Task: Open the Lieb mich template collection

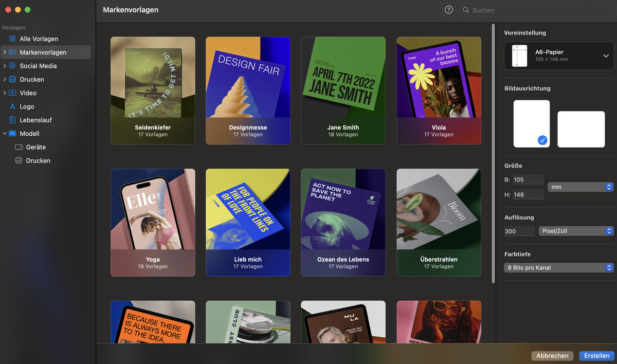Action: (248, 223)
